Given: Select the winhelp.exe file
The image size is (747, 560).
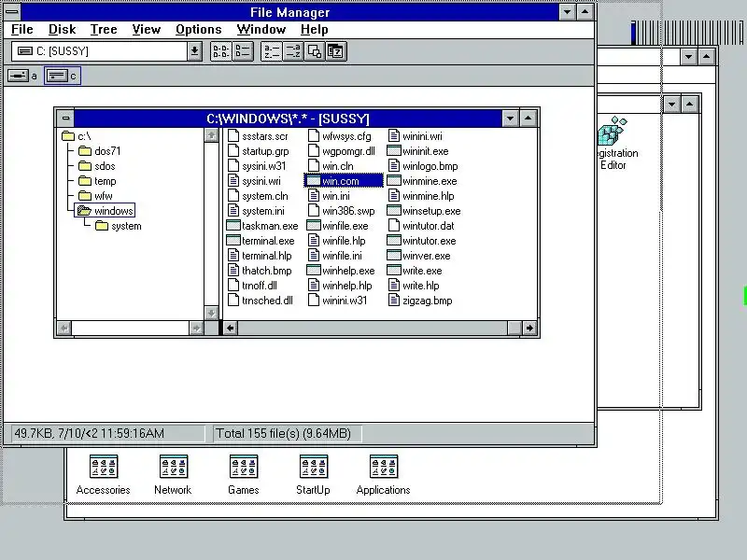Looking at the screenshot, I should 341,271.
